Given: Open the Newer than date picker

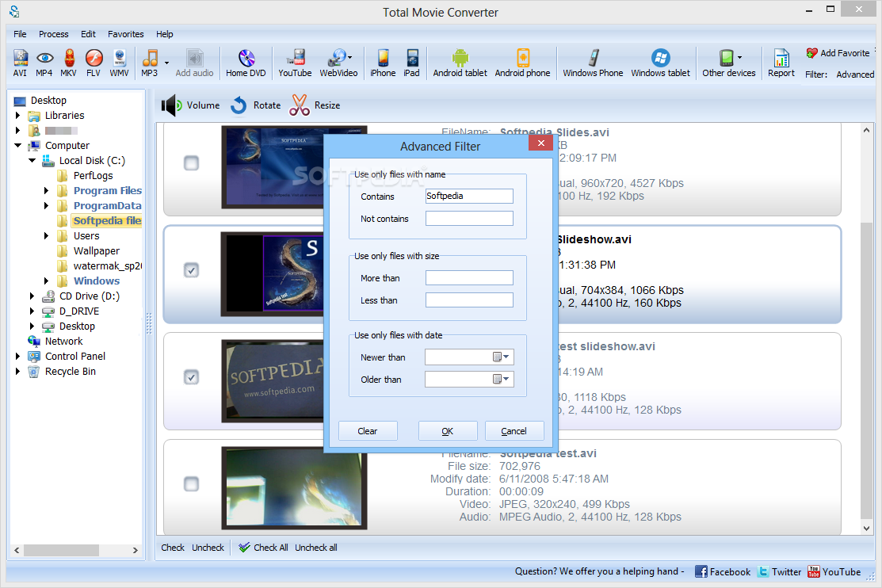Looking at the screenshot, I should click(501, 357).
